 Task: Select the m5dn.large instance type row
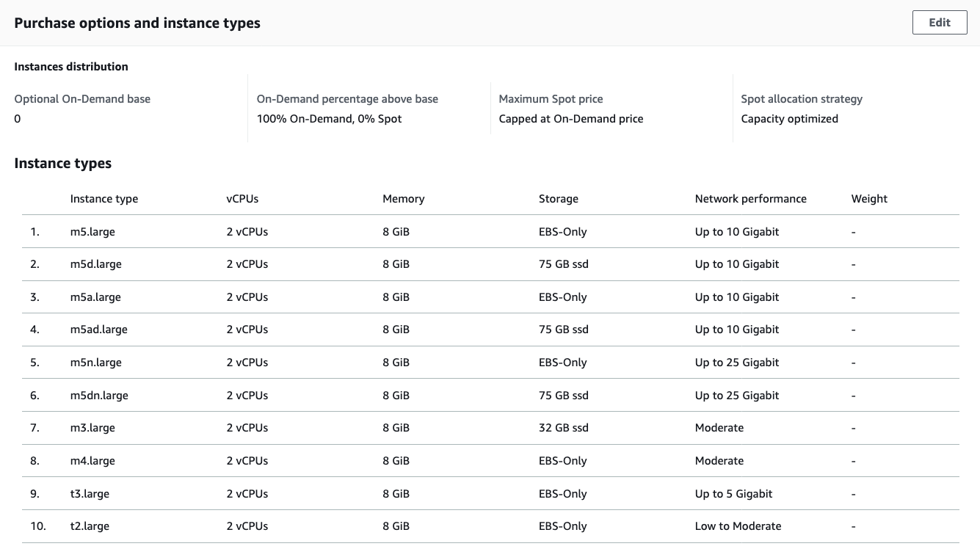tap(99, 396)
